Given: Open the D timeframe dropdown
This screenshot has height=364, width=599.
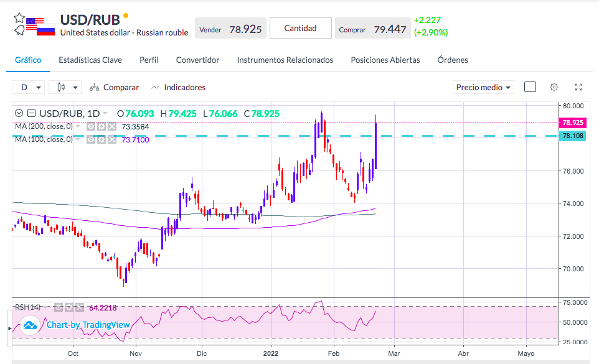Looking at the screenshot, I should click(x=28, y=87).
